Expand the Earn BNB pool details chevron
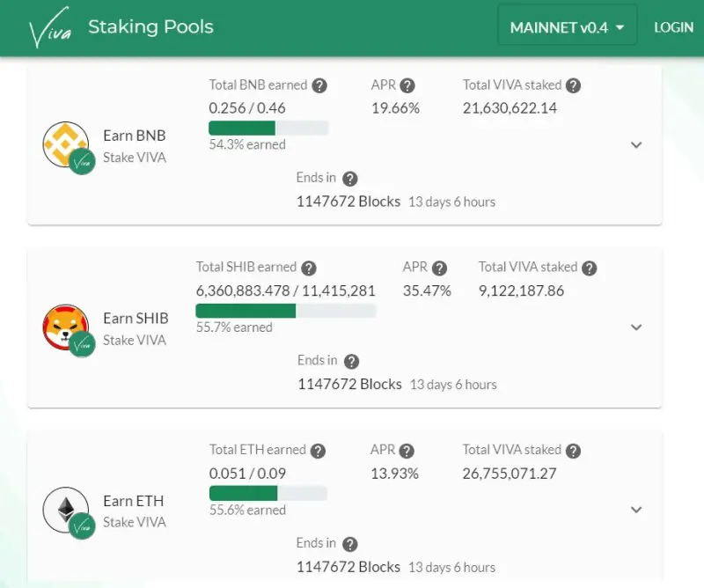Viewport: 704px width, 588px height. pyautogui.click(x=636, y=144)
